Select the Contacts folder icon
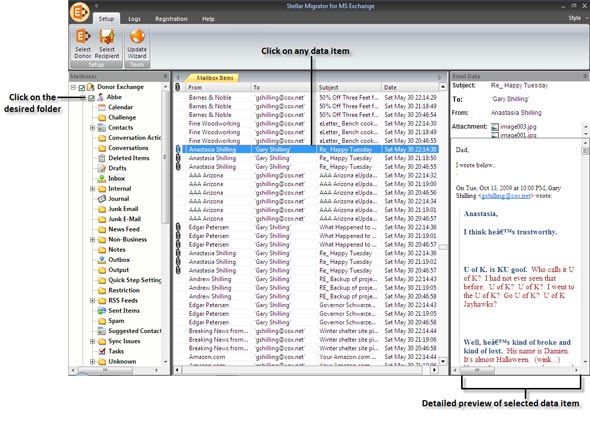Image resolution: width=590 pixels, height=421 pixels. [102, 128]
